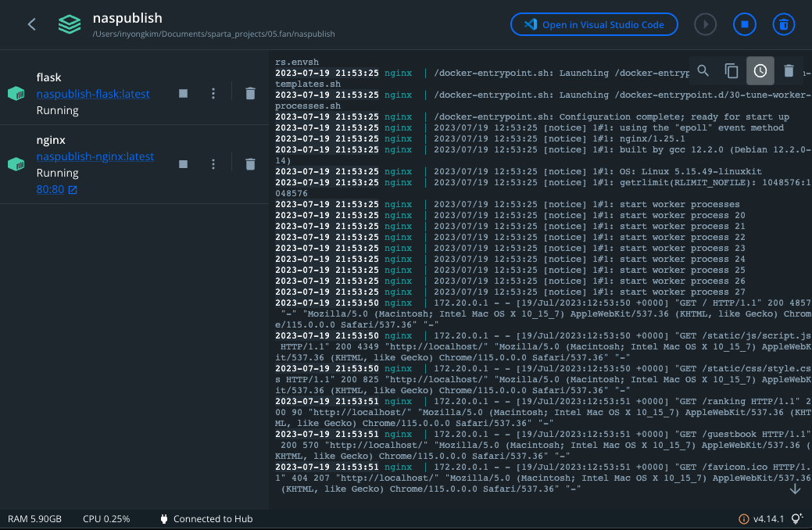Select the flask container name
Image resolution: width=812 pixels, height=530 pixels.
[x=48, y=77]
